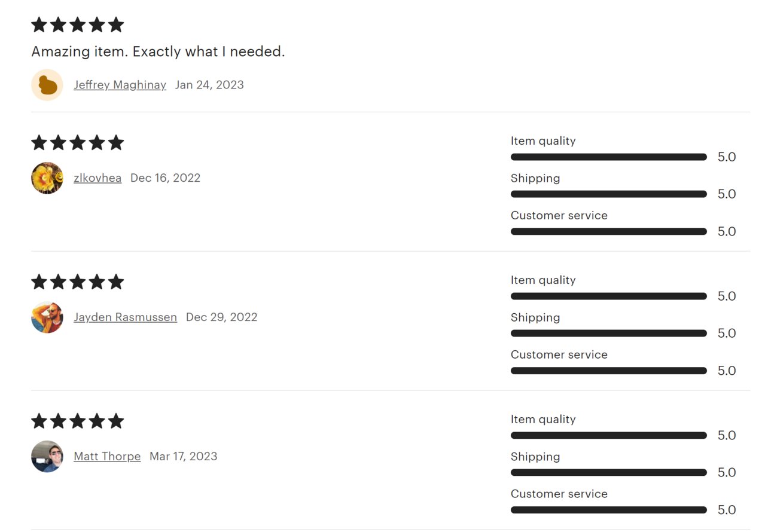Viewport: 765px width, 532px height.
Task: Click Jeffrey Maghinay's orange avatar icon
Action: click(47, 85)
